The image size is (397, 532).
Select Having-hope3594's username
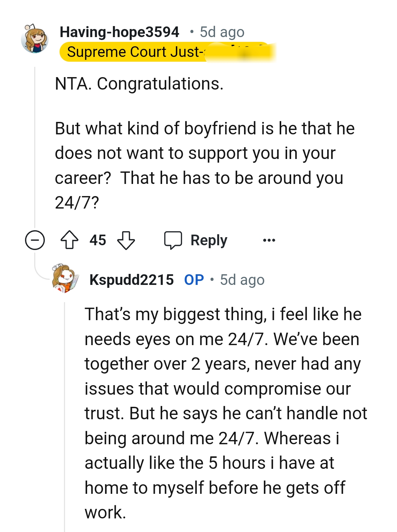point(119,32)
